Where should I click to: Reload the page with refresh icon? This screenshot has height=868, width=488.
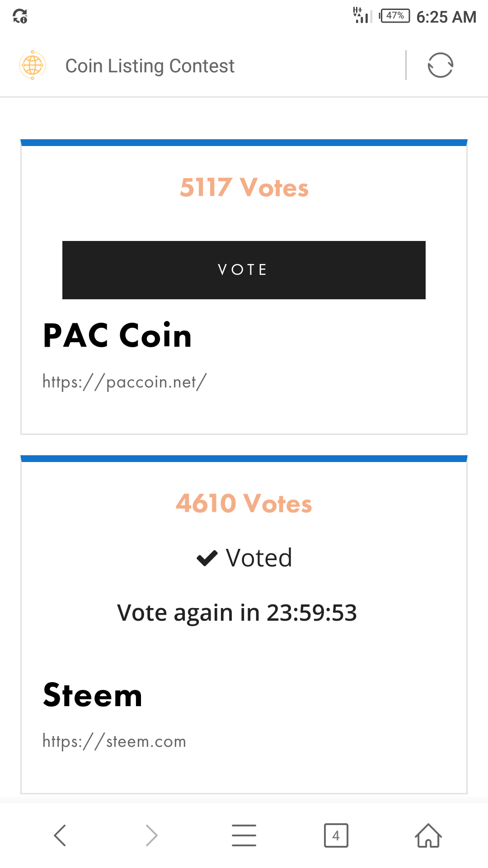coord(440,66)
